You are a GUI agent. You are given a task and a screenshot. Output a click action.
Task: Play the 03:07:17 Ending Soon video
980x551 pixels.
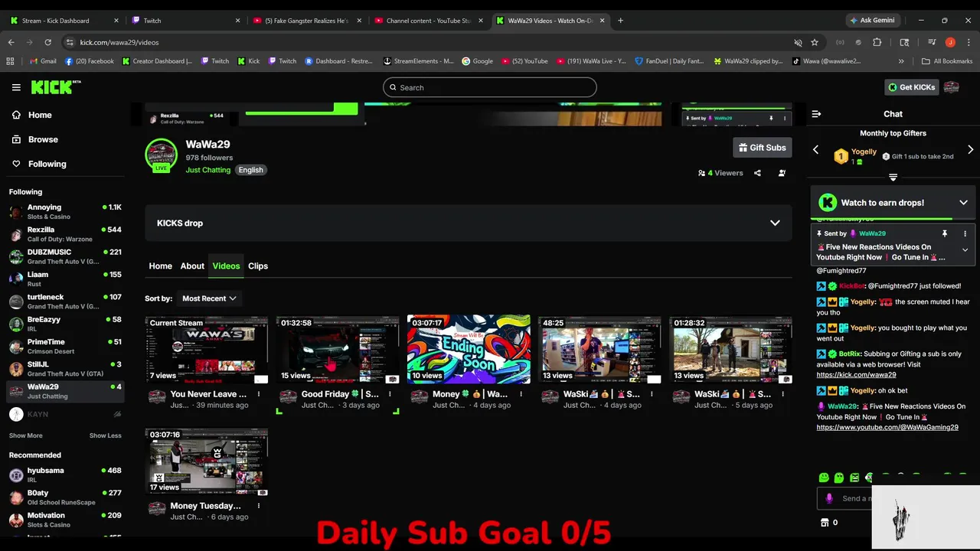[469, 349]
